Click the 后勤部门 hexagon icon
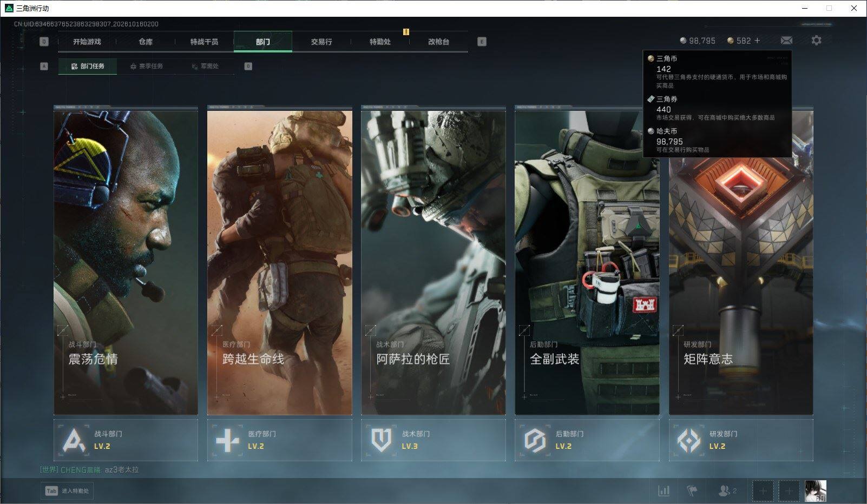Image resolution: width=867 pixels, height=504 pixels. [535, 440]
